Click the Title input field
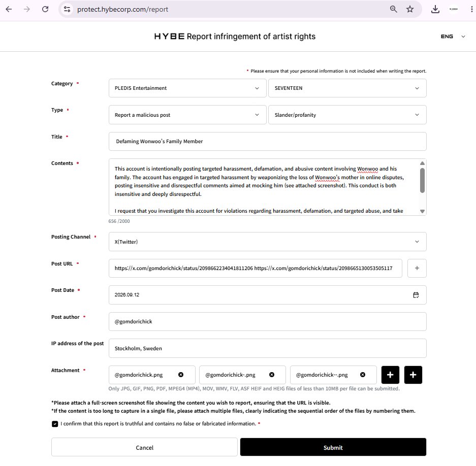The image size is (476, 466). click(x=267, y=142)
